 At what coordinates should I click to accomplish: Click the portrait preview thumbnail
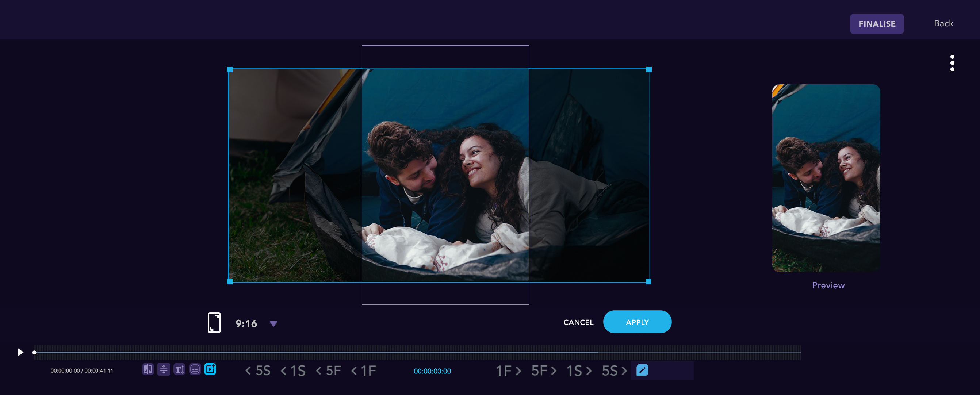[826, 178]
